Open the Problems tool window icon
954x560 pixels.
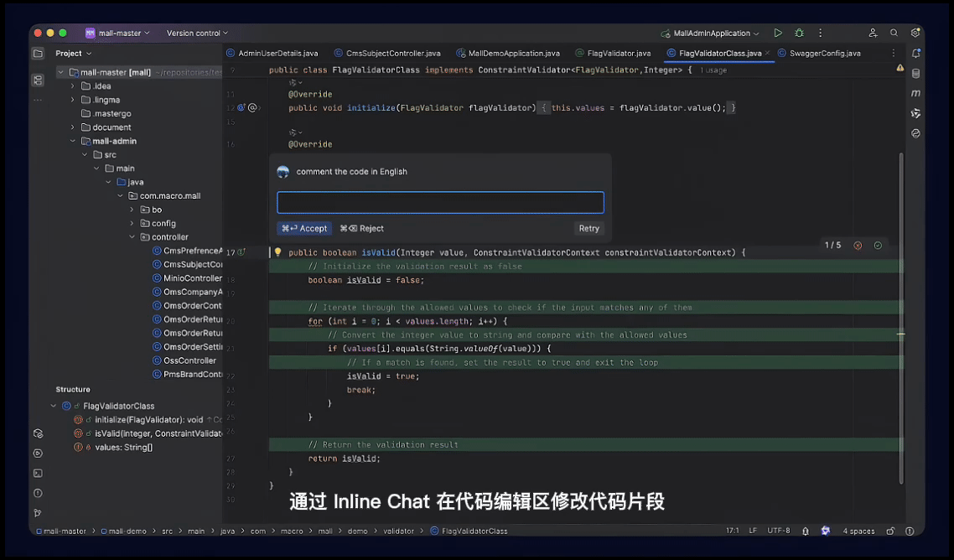(38, 493)
